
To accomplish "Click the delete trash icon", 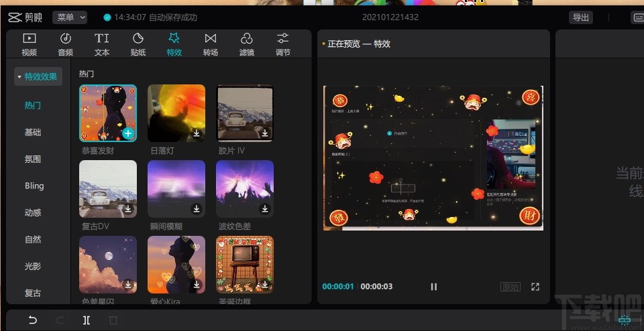I will (113, 320).
